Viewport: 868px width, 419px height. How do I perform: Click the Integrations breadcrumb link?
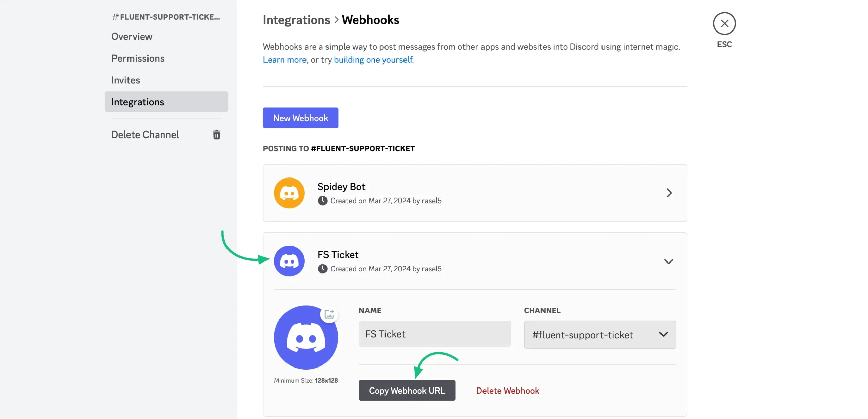click(x=296, y=20)
